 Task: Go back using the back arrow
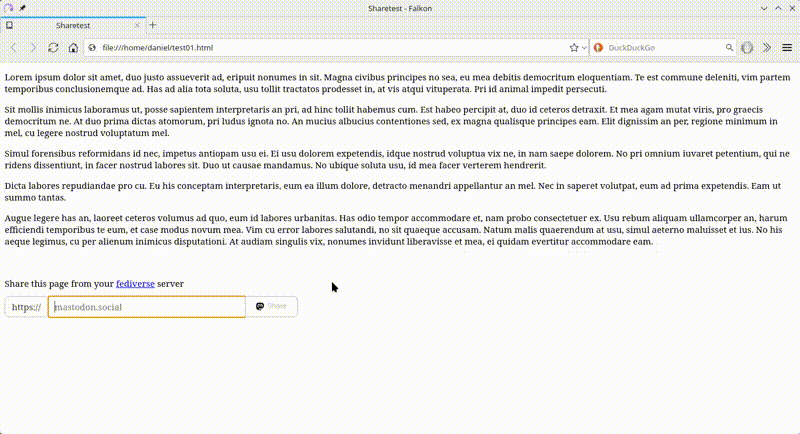(x=13, y=47)
